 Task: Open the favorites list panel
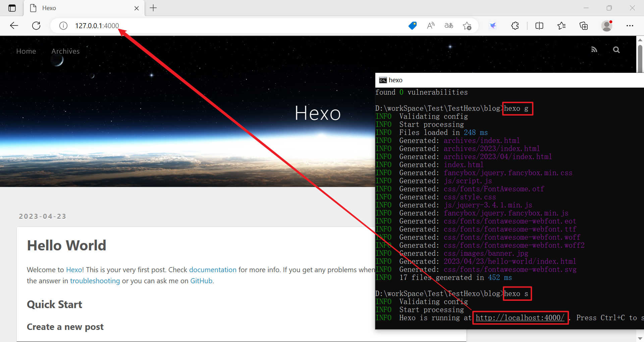pos(561,26)
